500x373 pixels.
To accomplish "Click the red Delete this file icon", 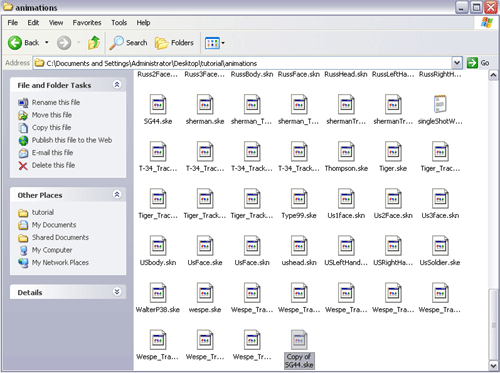I will (23, 165).
